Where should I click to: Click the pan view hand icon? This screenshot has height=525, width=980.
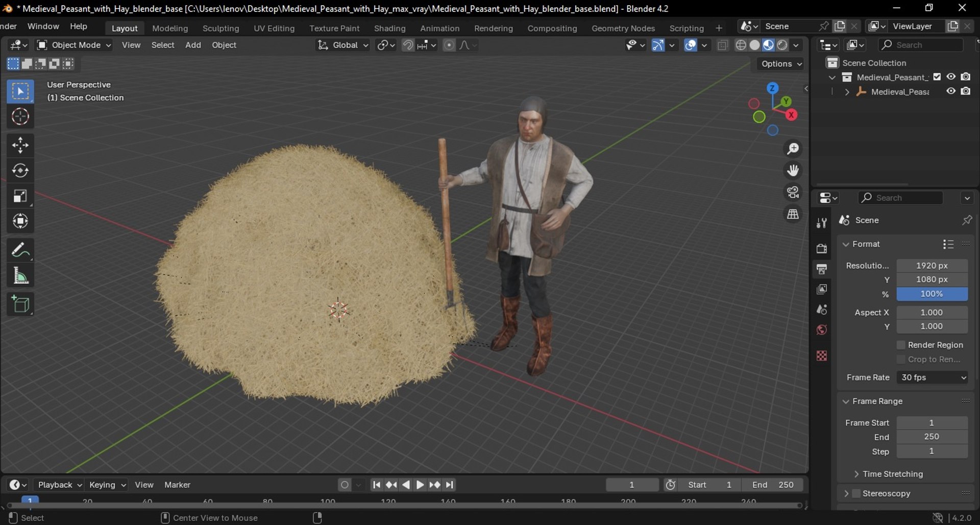[x=793, y=171]
